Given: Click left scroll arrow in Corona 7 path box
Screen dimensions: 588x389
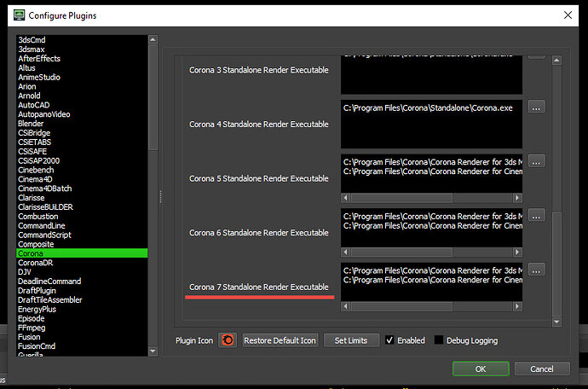Looking at the screenshot, I should 346,306.
